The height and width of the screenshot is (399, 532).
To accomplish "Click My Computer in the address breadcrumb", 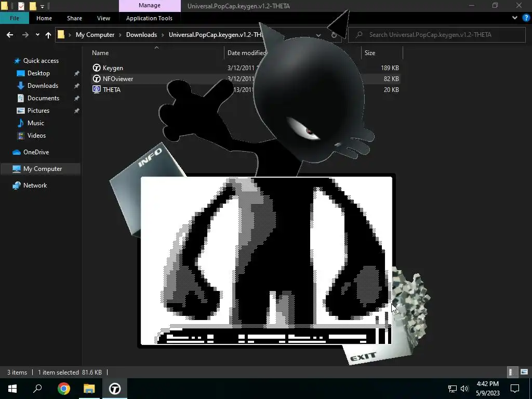I will coord(95,35).
